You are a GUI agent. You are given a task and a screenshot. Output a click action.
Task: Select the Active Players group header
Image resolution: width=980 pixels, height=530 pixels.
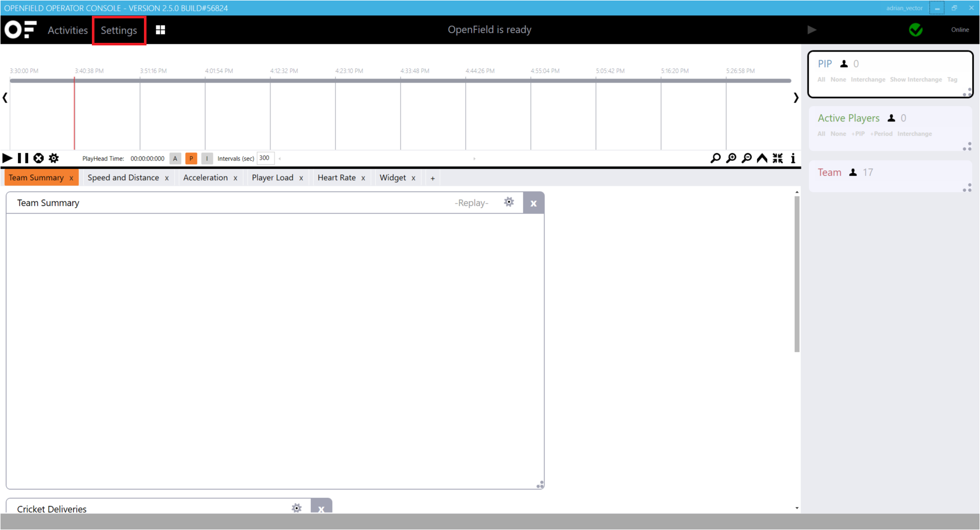click(x=848, y=118)
